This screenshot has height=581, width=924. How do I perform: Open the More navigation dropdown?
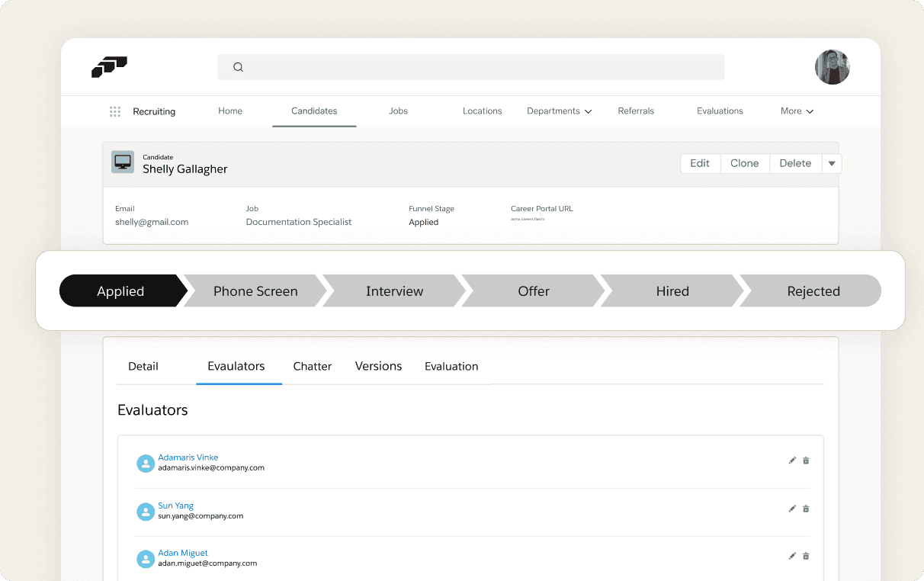[x=797, y=111]
